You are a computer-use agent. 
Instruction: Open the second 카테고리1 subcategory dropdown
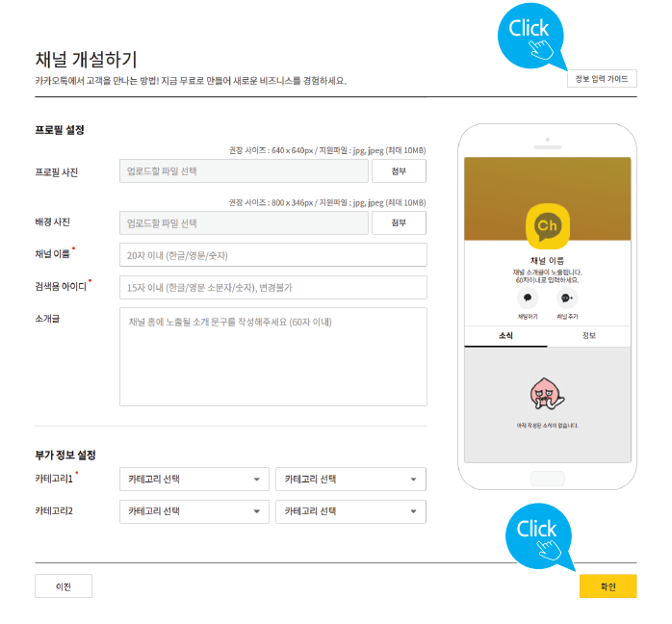click(350, 480)
